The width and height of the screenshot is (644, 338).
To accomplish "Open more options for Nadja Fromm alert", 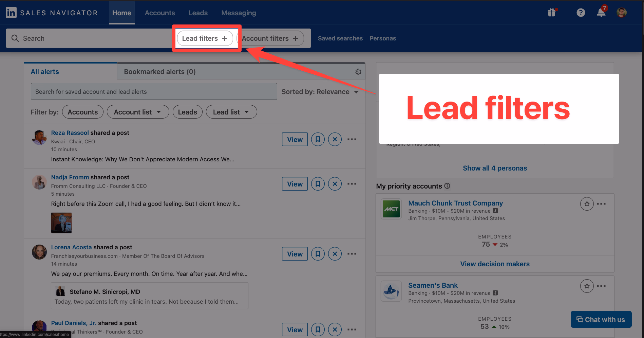I will (352, 184).
